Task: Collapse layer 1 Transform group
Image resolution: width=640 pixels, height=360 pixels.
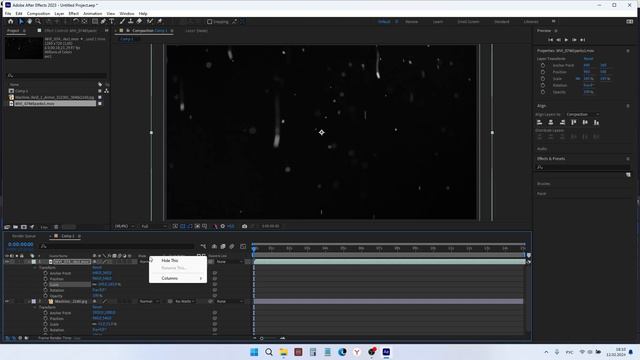Action: (x=35, y=267)
